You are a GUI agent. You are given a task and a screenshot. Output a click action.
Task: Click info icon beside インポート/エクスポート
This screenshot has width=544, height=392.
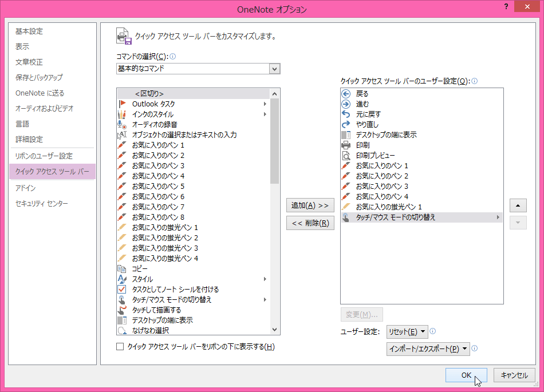point(475,349)
